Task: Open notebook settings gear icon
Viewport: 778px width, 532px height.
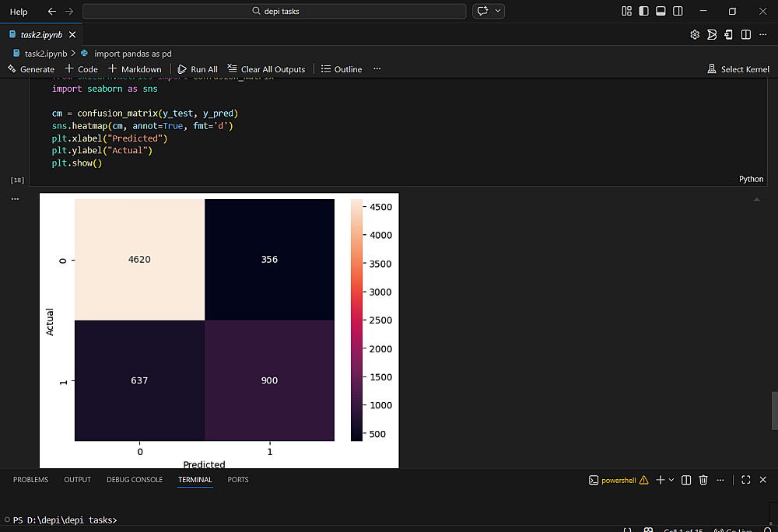Action: click(695, 35)
